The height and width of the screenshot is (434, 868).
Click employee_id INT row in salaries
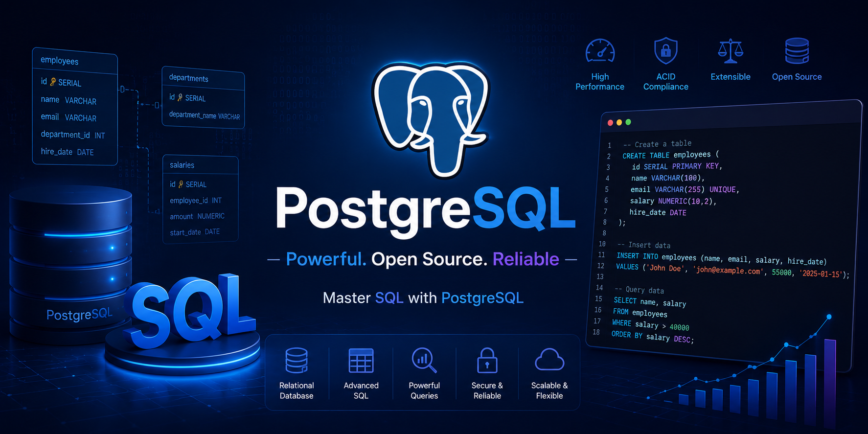coord(196,201)
